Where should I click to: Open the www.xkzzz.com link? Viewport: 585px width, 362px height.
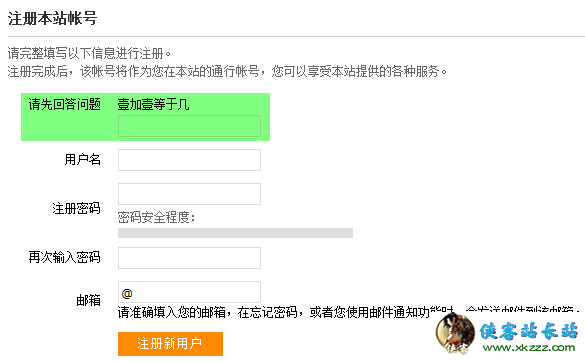(x=529, y=347)
